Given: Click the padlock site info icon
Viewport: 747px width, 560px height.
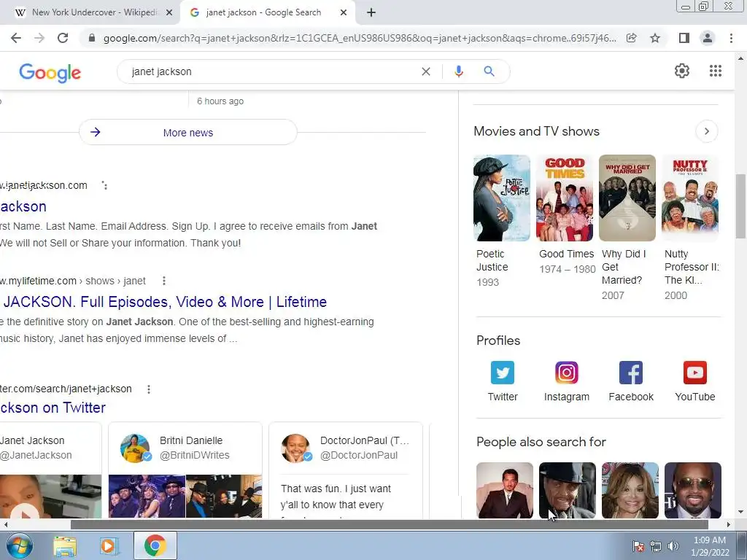Looking at the screenshot, I should (92, 38).
